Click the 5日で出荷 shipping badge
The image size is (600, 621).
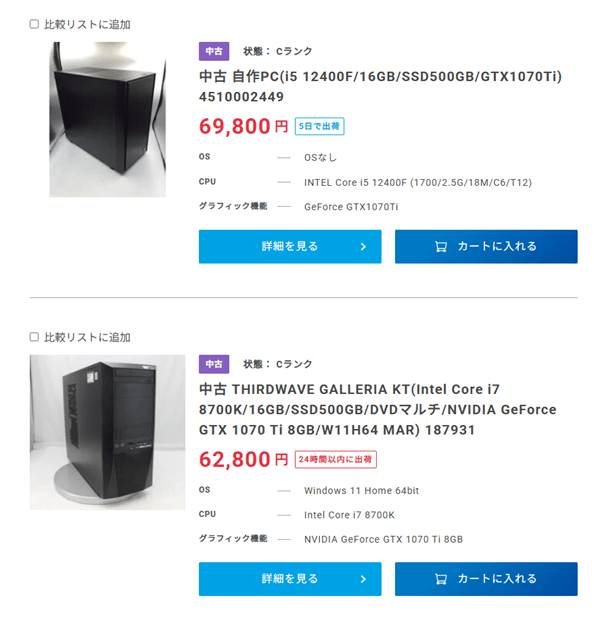click(319, 127)
